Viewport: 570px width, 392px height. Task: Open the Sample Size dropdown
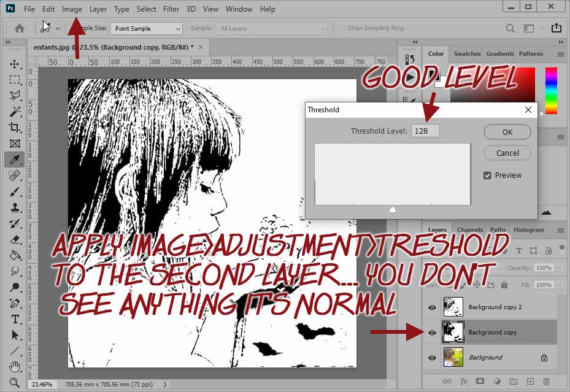[146, 28]
